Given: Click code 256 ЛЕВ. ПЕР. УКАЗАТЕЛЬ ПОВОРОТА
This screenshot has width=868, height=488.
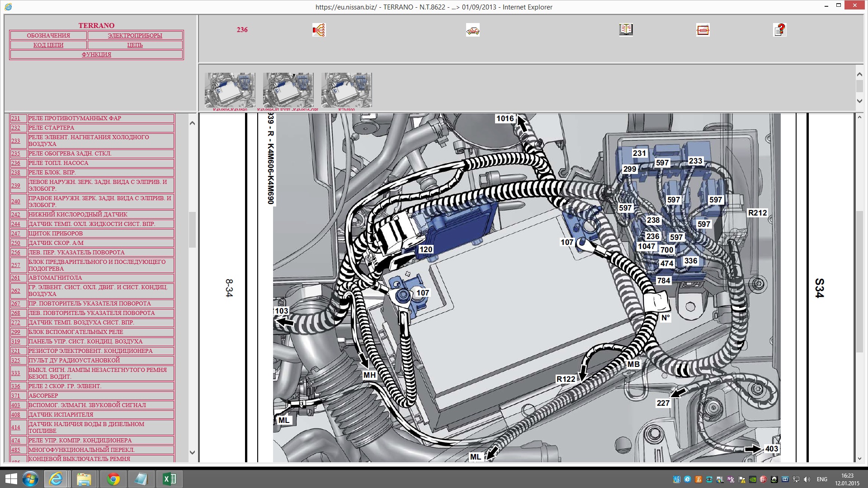Looking at the screenshot, I should 16,253.
